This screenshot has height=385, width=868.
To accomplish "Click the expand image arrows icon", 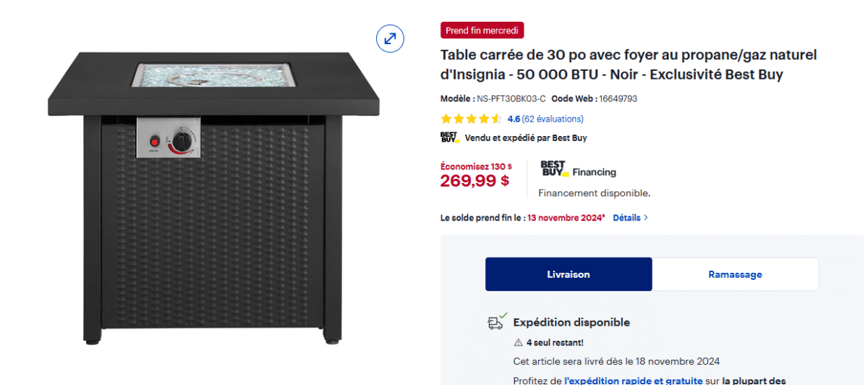I will [x=390, y=38].
